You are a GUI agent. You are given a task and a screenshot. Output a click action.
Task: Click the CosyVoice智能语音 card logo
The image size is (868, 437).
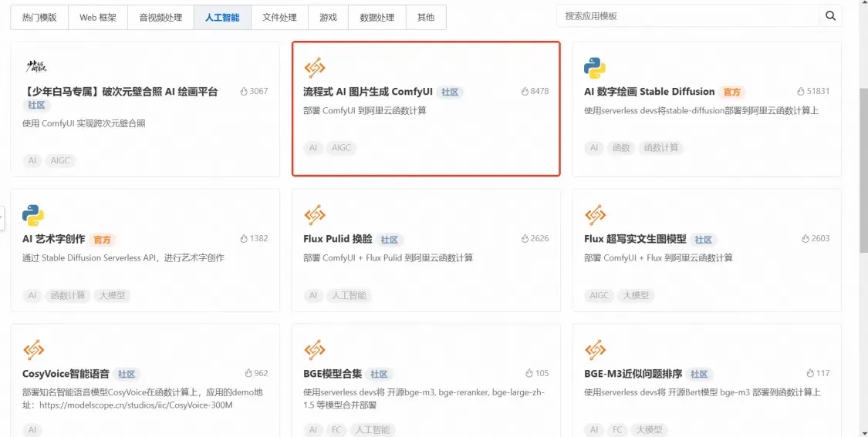coord(33,350)
